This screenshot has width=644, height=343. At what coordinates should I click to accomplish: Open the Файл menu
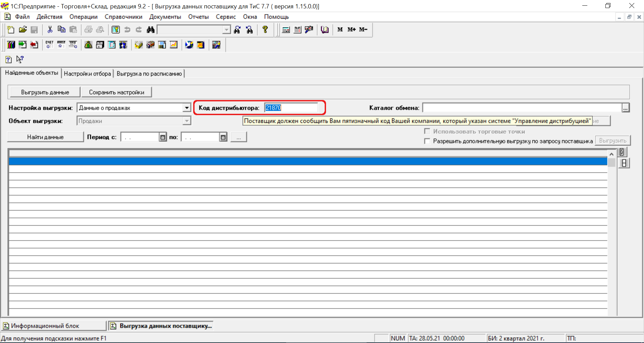(x=22, y=17)
